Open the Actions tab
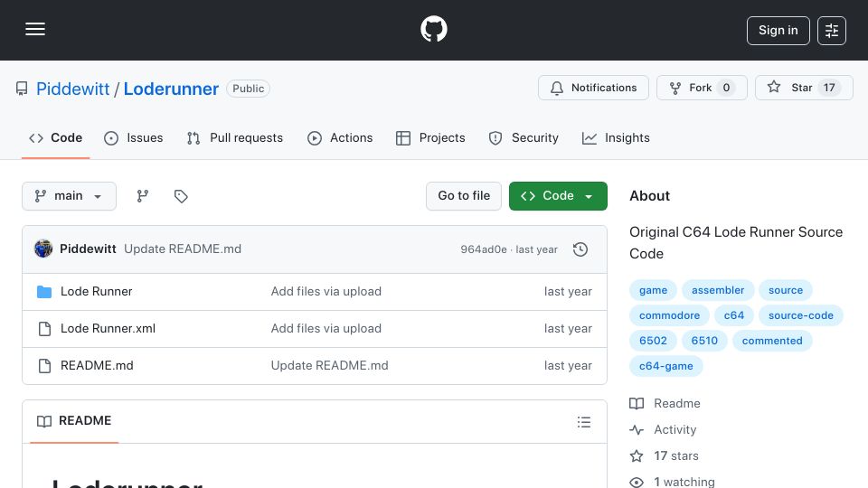The height and width of the screenshot is (488, 868). point(340,137)
